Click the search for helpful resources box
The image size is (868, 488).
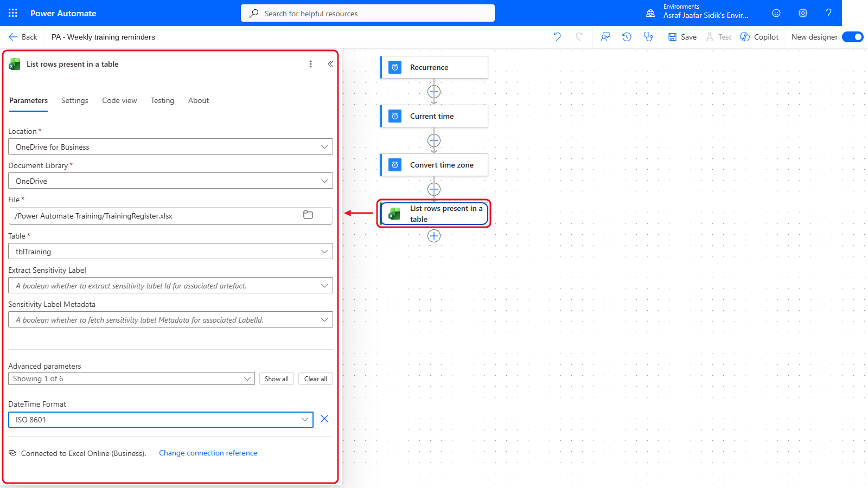tap(368, 13)
